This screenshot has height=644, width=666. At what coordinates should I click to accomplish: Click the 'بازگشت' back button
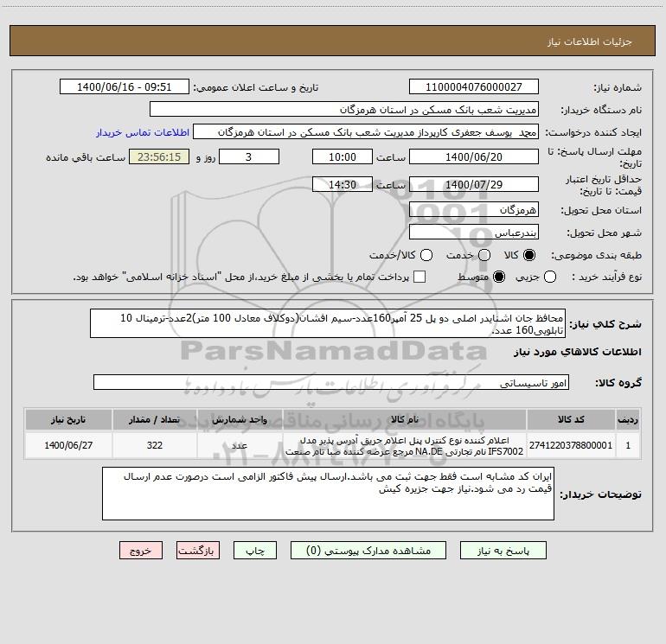pos(198,551)
